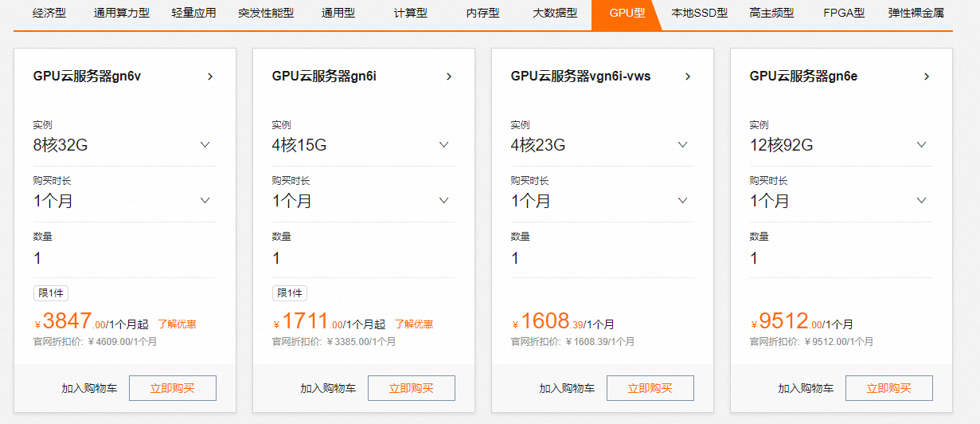Open gn6e purchase duration dropdown
This screenshot has width=980, height=424.
click(x=841, y=201)
